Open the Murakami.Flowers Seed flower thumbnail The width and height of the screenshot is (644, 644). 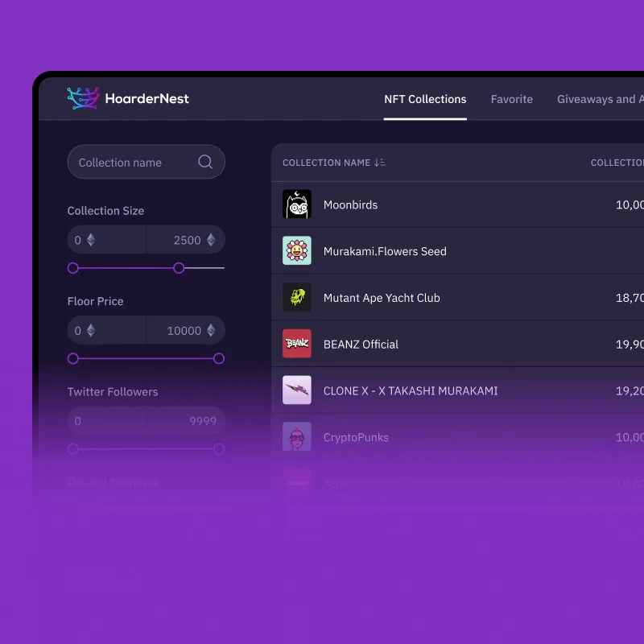tap(297, 250)
